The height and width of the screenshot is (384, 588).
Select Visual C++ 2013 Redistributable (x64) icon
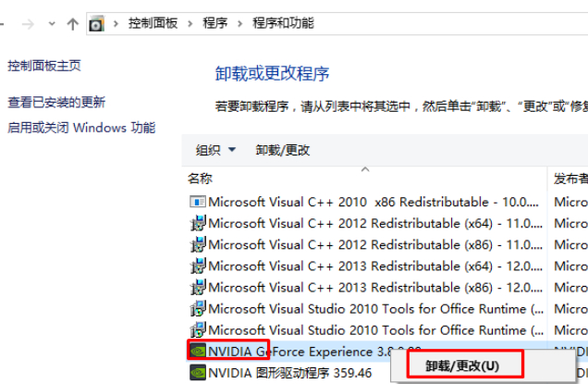click(198, 266)
